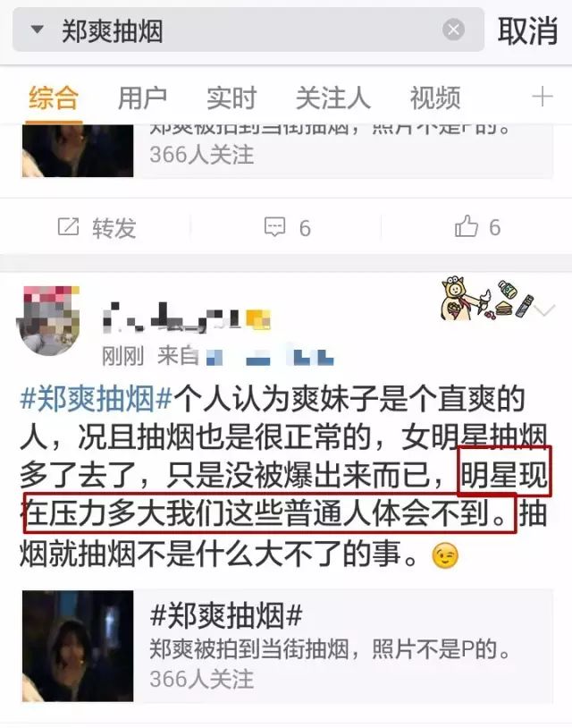572x728 pixels.
Task: Expand the post options chevron
Action: click(544, 309)
